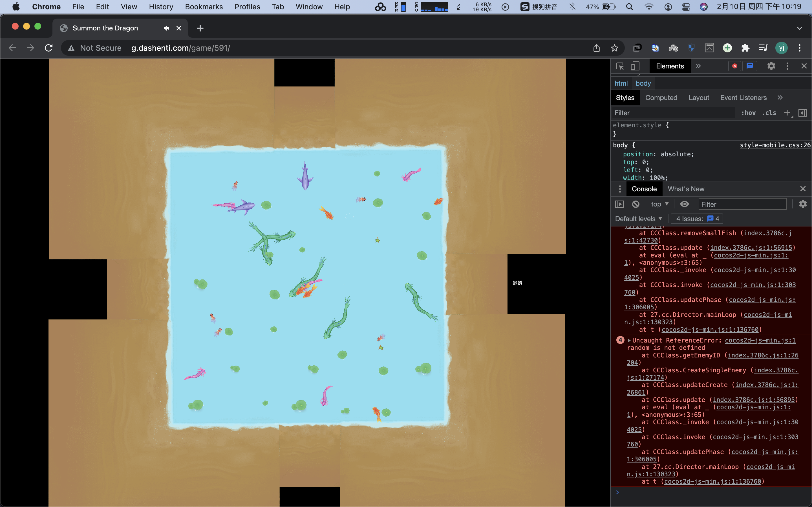
Task: Open the more tabs chevron next to Elements
Action: coord(698,66)
